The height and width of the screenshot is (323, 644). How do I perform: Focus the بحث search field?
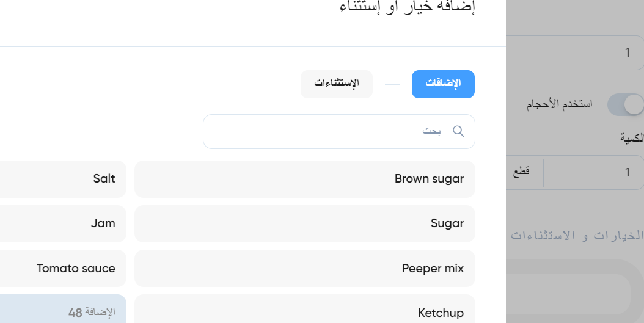pyautogui.click(x=339, y=131)
